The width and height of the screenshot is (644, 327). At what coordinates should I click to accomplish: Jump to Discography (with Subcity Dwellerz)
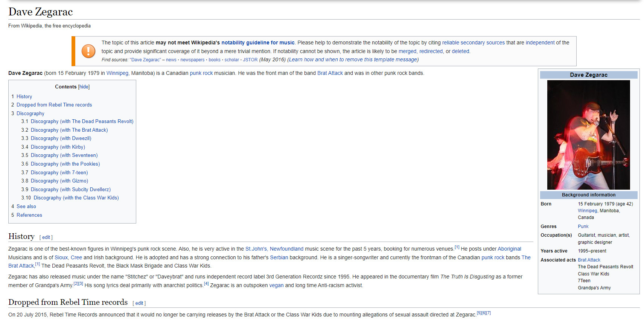pos(71,190)
